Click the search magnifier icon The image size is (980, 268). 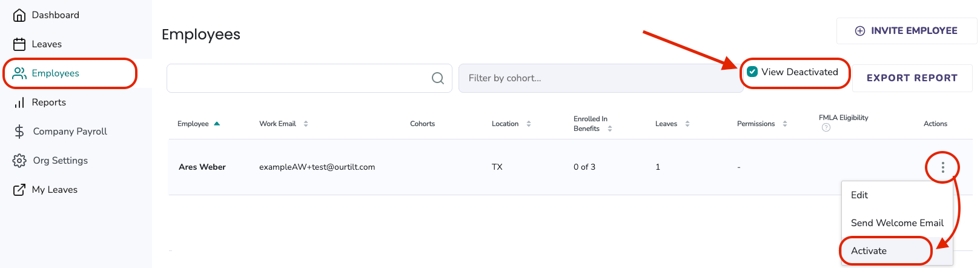[x=438, y=78]
